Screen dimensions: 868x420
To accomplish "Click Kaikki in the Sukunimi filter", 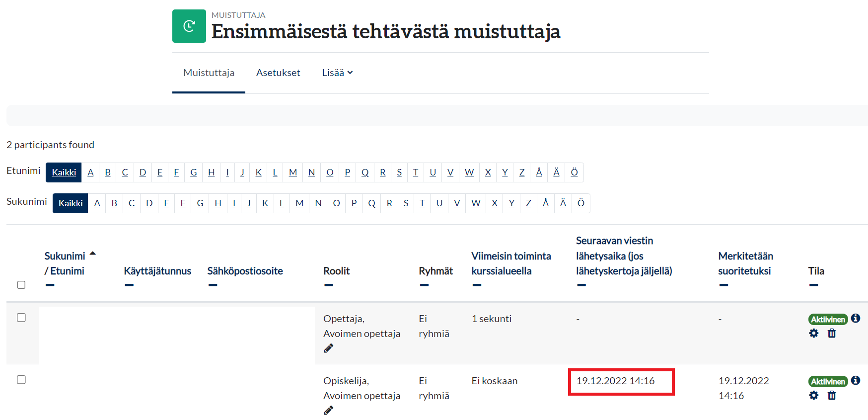I will [71, 203].
